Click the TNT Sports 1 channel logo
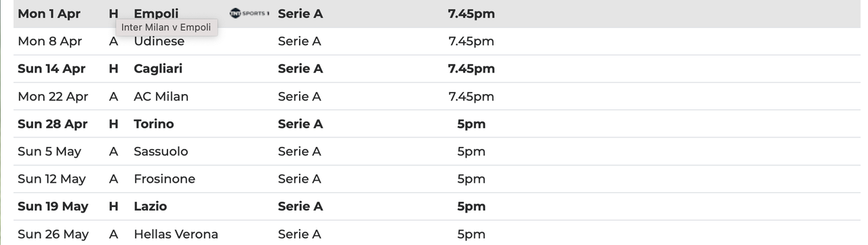Viewport: 868px width, 245px height. tap(250, 14)
